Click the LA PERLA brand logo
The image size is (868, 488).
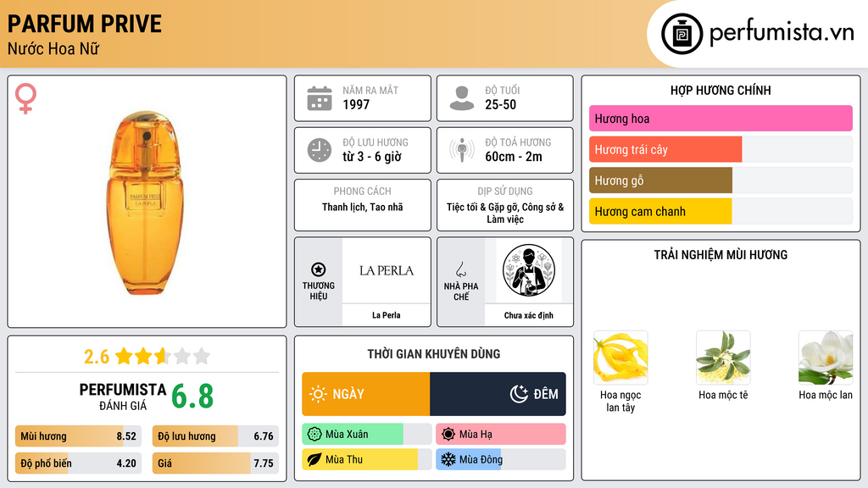point(387,270)
